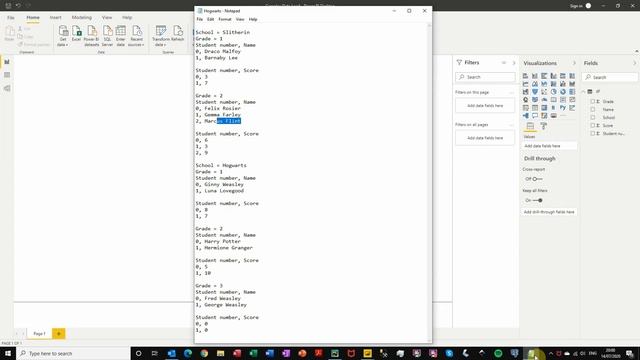Open Filters on all pages options ellipsis
The width and height of the screenshot is (640, 360).
tap(512, 125)
